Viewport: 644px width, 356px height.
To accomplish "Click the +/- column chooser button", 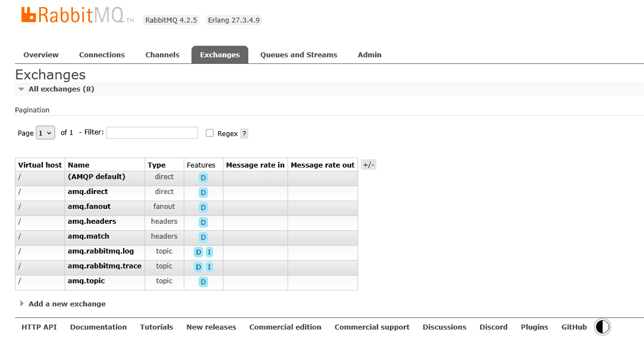I will (369, 165).
